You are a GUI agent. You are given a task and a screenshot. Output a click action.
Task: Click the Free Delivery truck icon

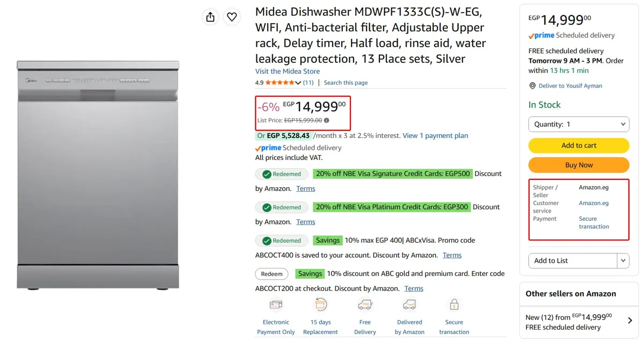[x=365, y=304]
